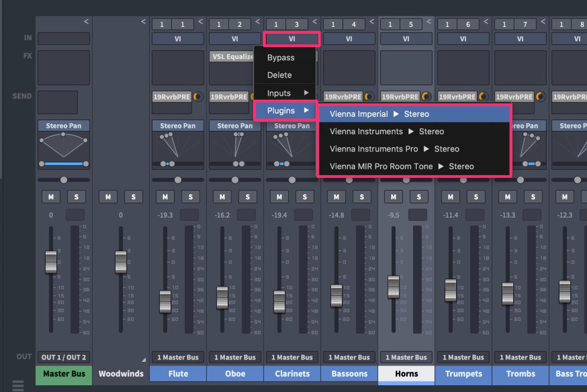Image resolution: width=587 pixels, height=392 pixels.
Task: Click the Flute horizontal slider knob below pan
Action: click(178, 180)
